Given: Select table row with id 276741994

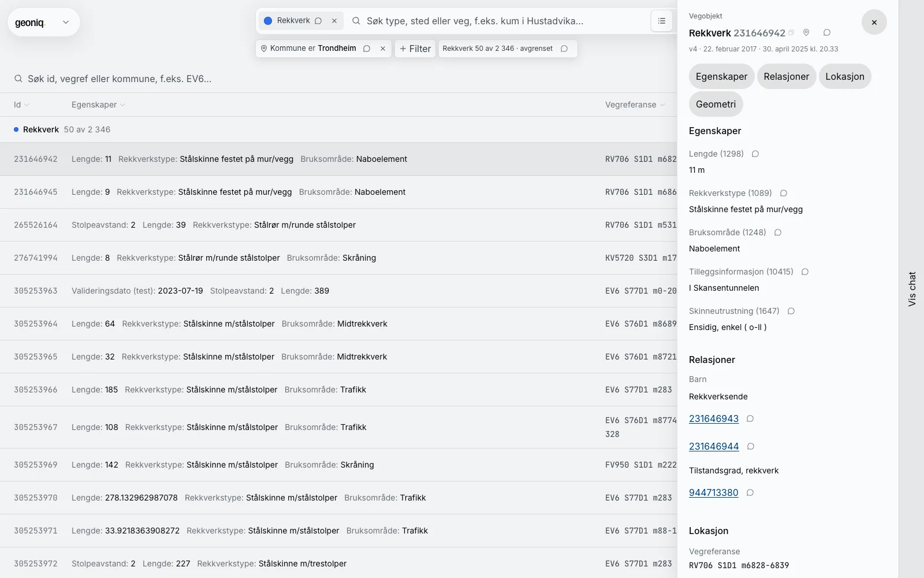Looking at the screenshot, I should click(338, 258).
